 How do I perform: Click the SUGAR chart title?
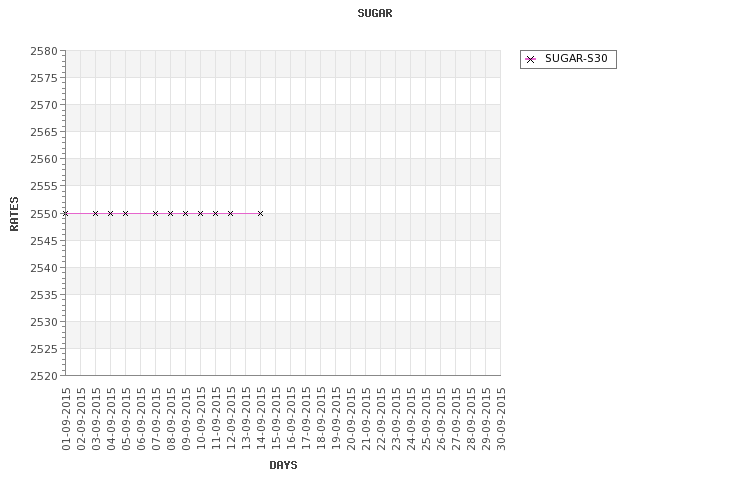pyautogui.click(x=375, y=13)
